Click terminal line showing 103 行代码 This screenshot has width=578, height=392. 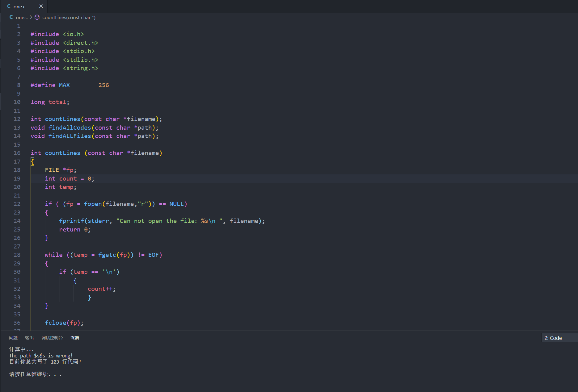tap(45, 362)
